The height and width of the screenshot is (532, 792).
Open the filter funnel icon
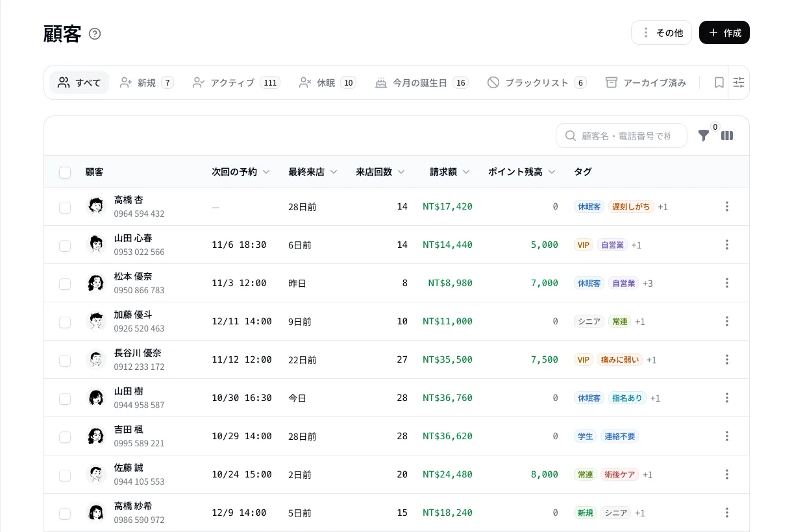click(704, 136)
